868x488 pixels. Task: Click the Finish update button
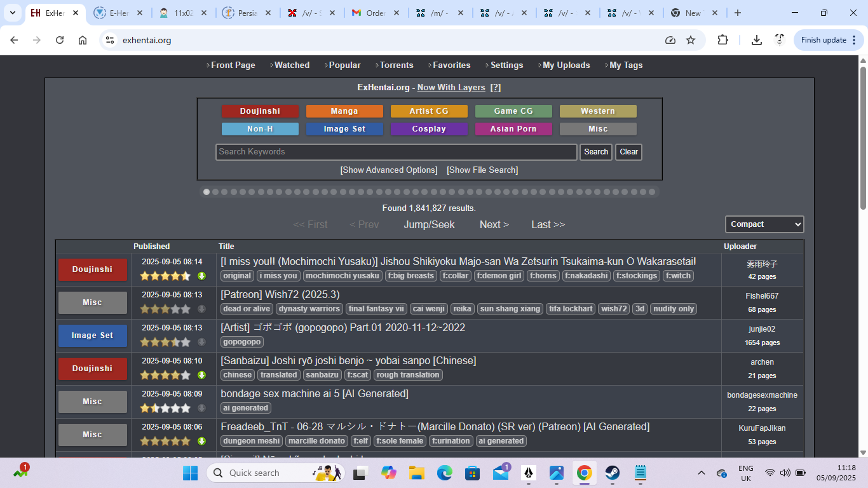tap(829, 40)
